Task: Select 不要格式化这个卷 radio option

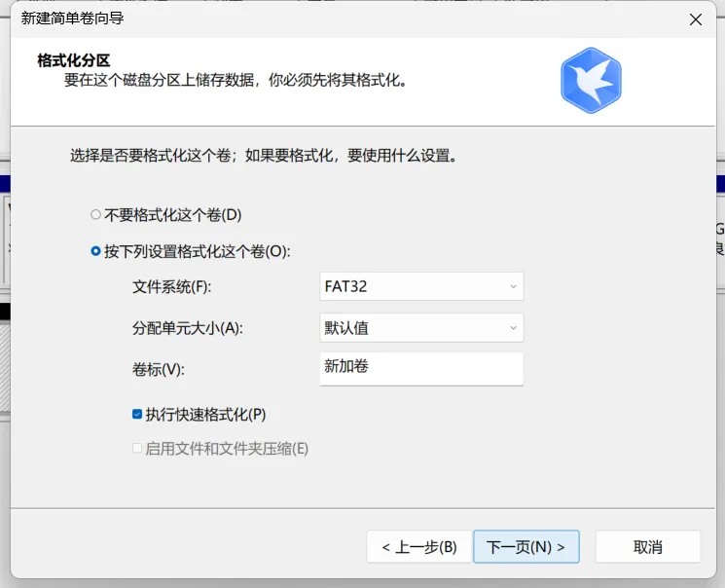Action: (95, 214)
